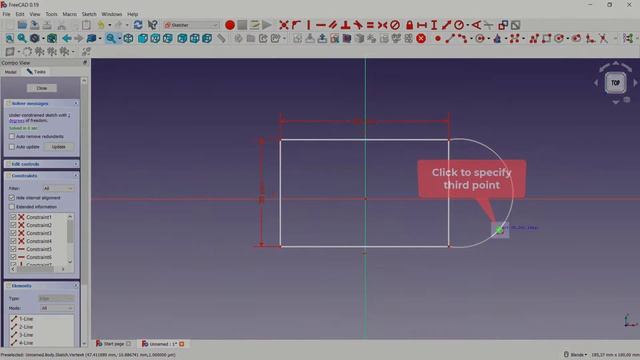This screenshot has height=360, width=640.
Task: Enable Auto remove redundants checkbox
Action: tap(12, 136)
